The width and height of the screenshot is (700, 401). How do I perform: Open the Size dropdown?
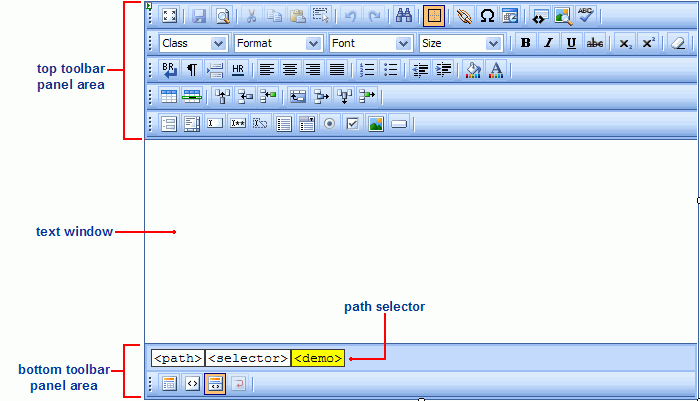(x=461, y=43)
